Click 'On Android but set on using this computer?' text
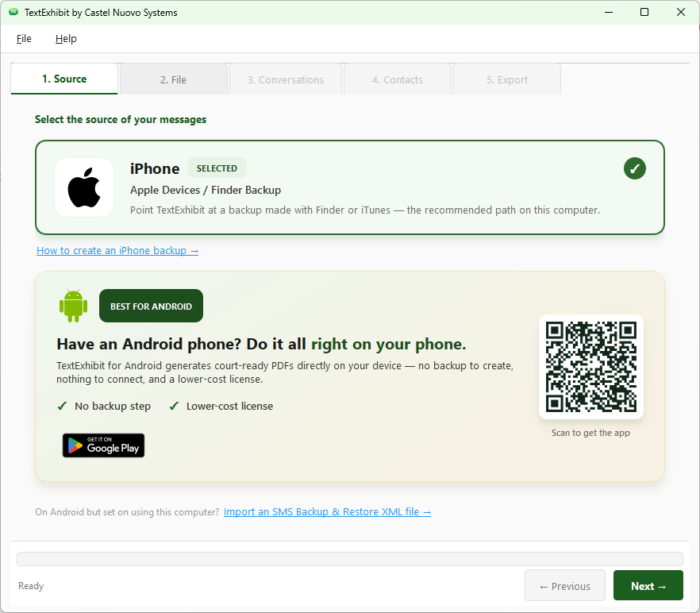 coord(127,512)
